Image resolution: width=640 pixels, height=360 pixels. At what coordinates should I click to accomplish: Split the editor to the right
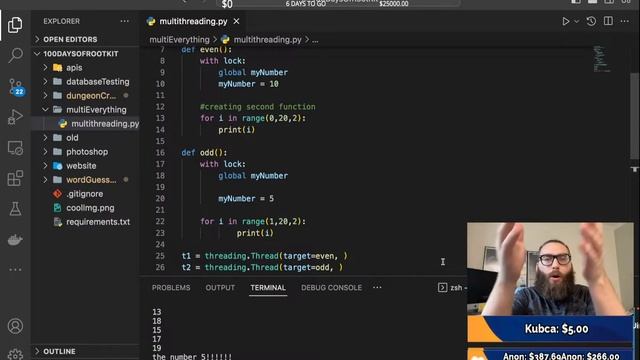[608, 21]
